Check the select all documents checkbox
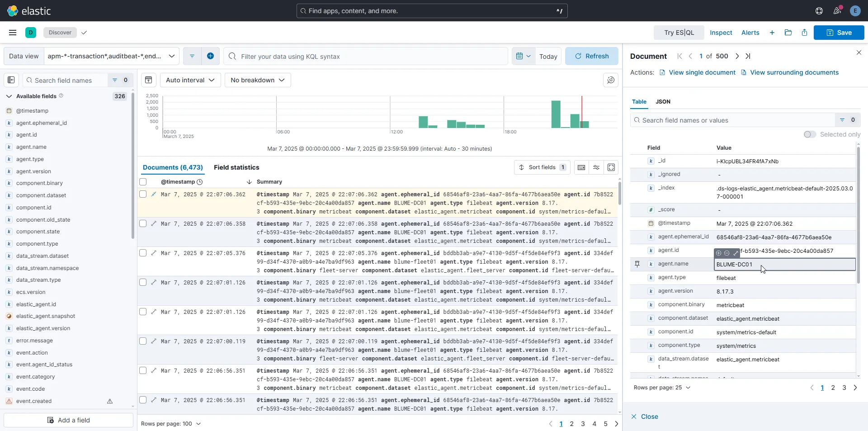The width and height of the screenshot is (868, 431). [x=143, y=182]
